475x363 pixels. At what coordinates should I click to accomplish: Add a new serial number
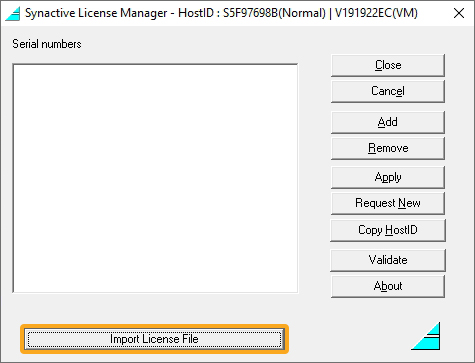coord(388,122)
